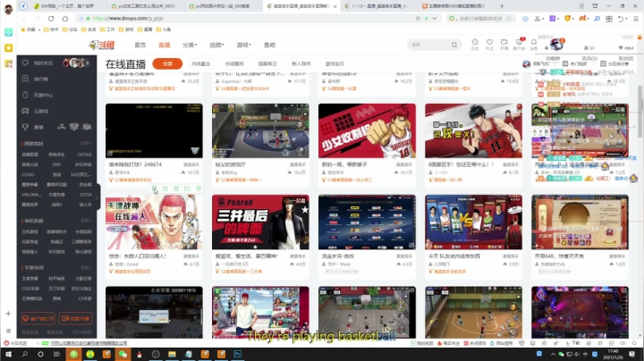
Task: Open the 云游戏 gamepad sidebar item
Action: click(x=41, y=111)
